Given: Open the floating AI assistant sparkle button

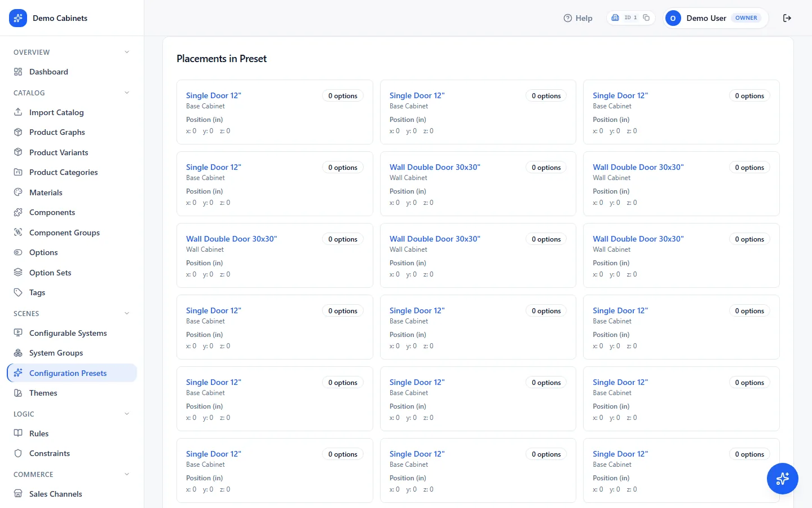Looking at the screenshot, I should (783, 479).
